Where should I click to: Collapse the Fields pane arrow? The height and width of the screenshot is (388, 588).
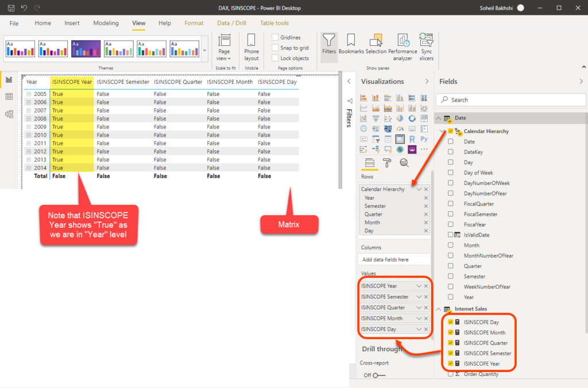pyautogui.click(x=581, y=82)
